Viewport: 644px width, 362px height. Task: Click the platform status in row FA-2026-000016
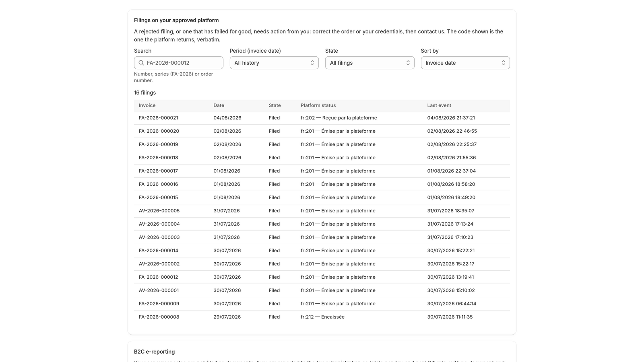click(338, 184)
